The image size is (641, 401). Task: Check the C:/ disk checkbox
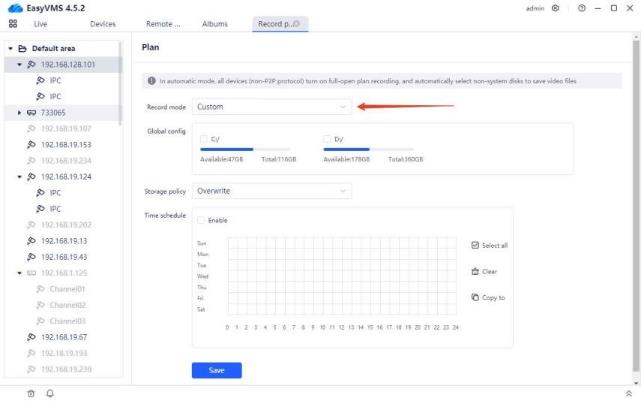pyautogui.click(x=205, y=139)
